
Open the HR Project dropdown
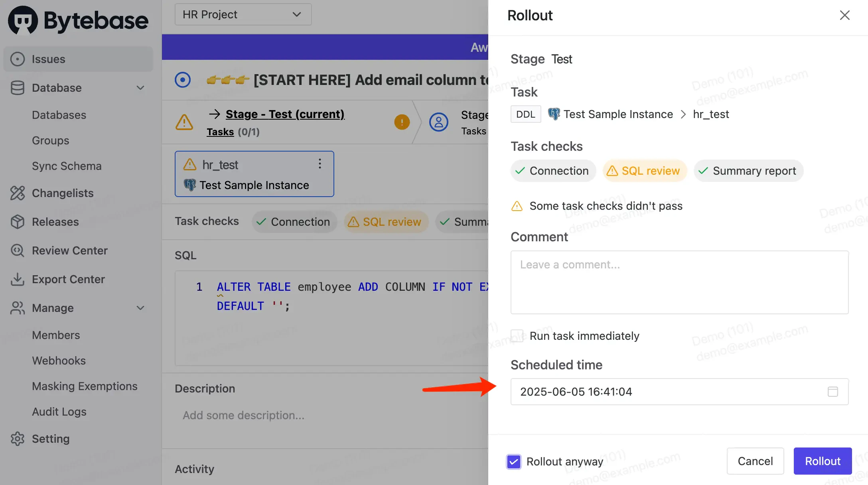(243, 15)
